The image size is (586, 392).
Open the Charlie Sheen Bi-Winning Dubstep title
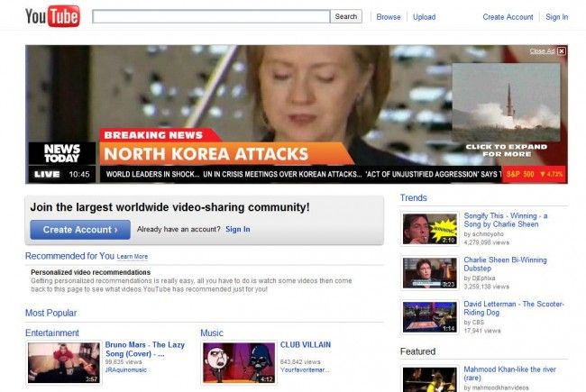pyautogui.click(x=505, y=264)
